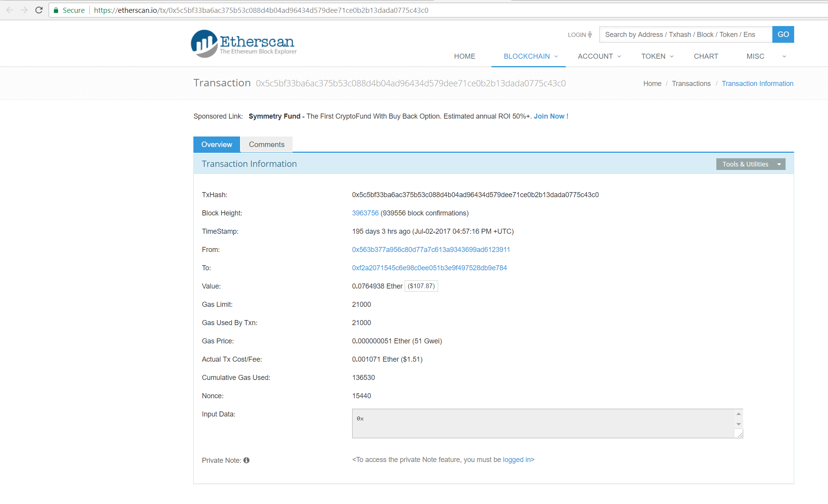Click the green Secure padlock icon
Image resolution: width=828 pixels, height=504 pixels.
[x=56, y=10]
